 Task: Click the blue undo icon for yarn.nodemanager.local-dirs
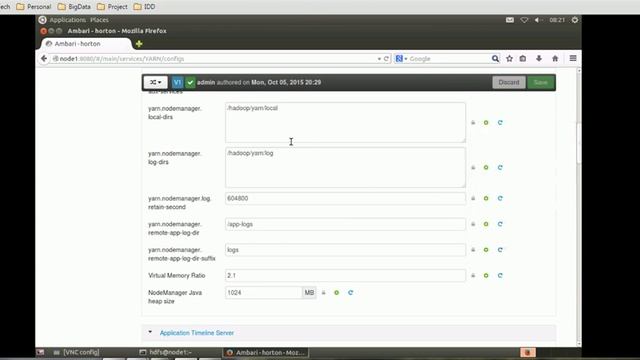click(500, 122)
